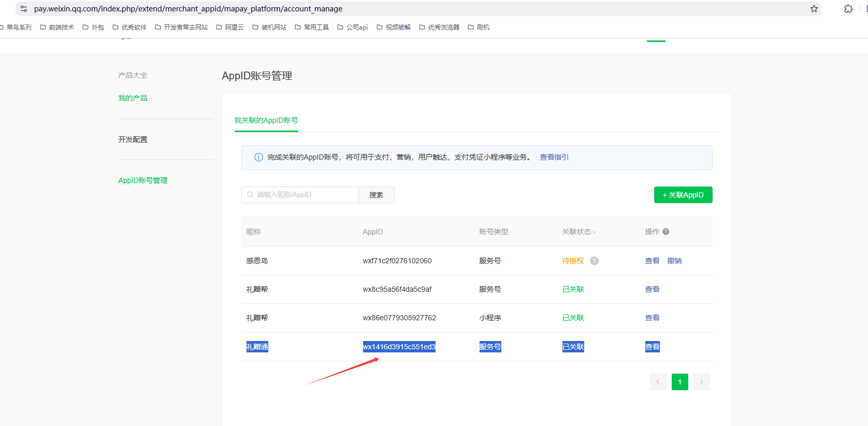Click 查看 for the wx8c95a56f4da5c9af row
Image resolution: width=868 pixels, height=426 pixels.
click(x=652, y=289)
